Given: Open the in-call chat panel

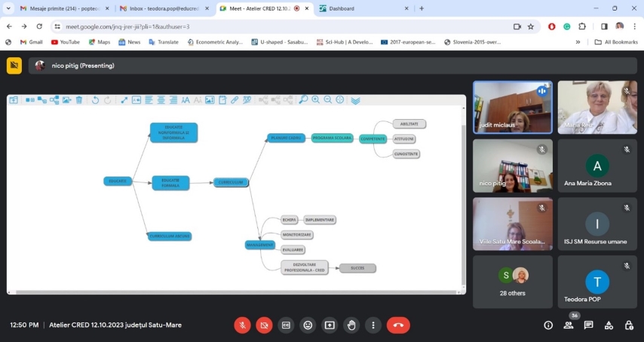Looking at the screenshot, I should pyautogui.click(x=588, y=325).
